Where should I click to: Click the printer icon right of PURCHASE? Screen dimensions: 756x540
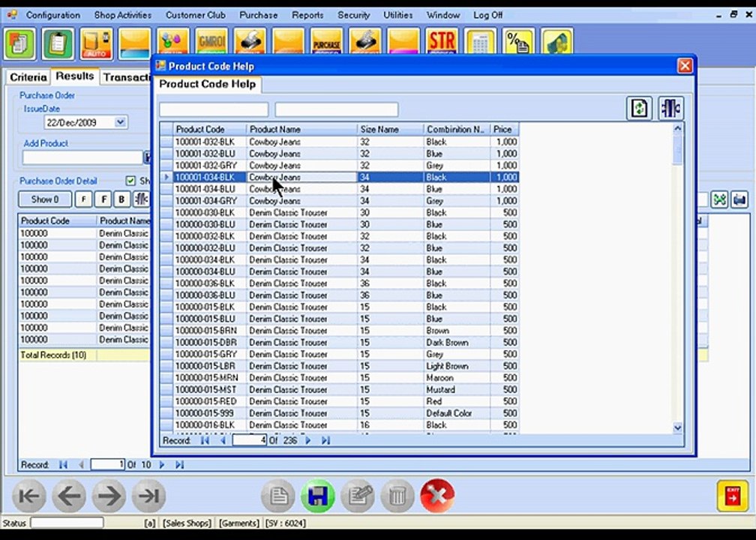point(365,43)
